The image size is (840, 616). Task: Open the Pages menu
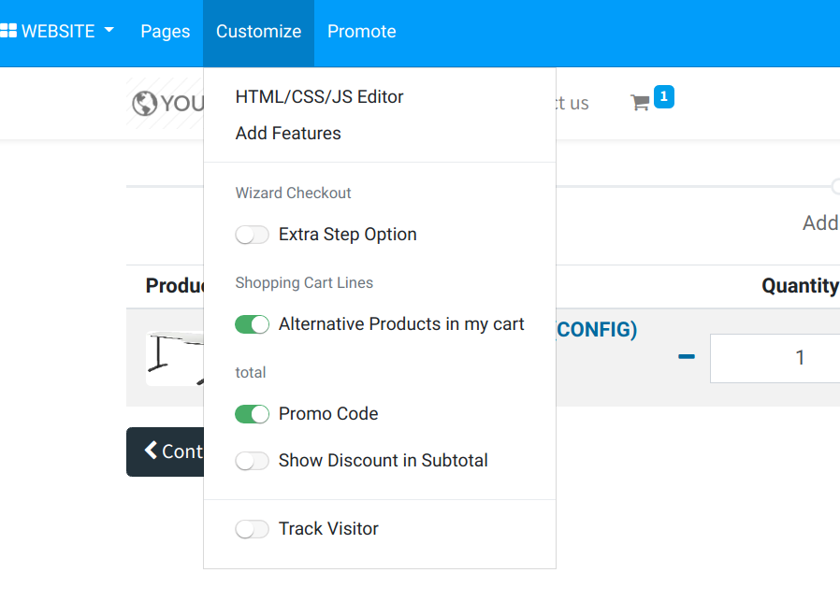[166, 32]
